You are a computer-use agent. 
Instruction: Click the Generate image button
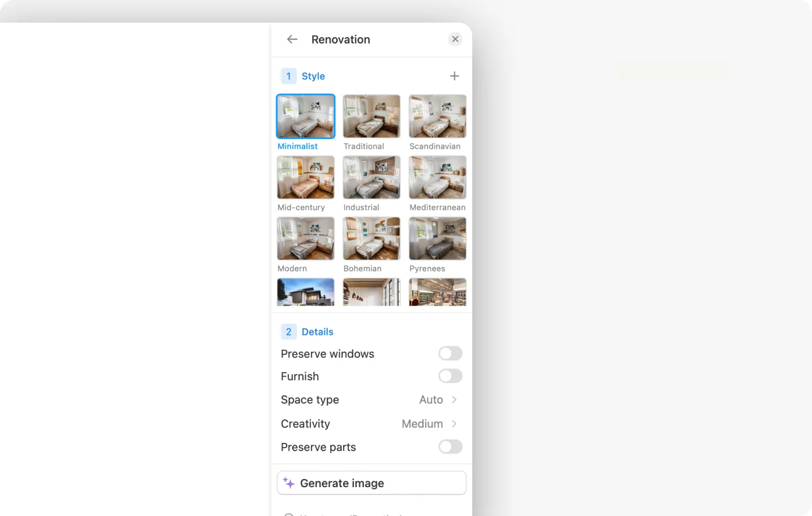click(371, 483)
